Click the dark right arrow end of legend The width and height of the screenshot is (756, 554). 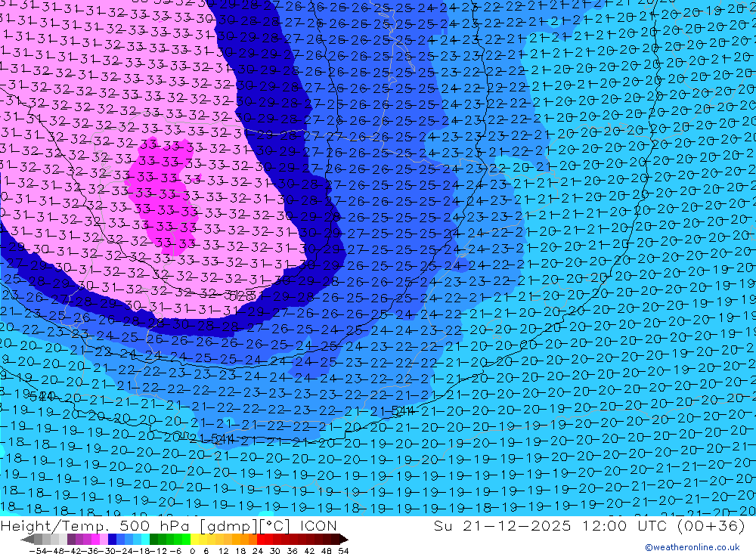tap(344, 539)
